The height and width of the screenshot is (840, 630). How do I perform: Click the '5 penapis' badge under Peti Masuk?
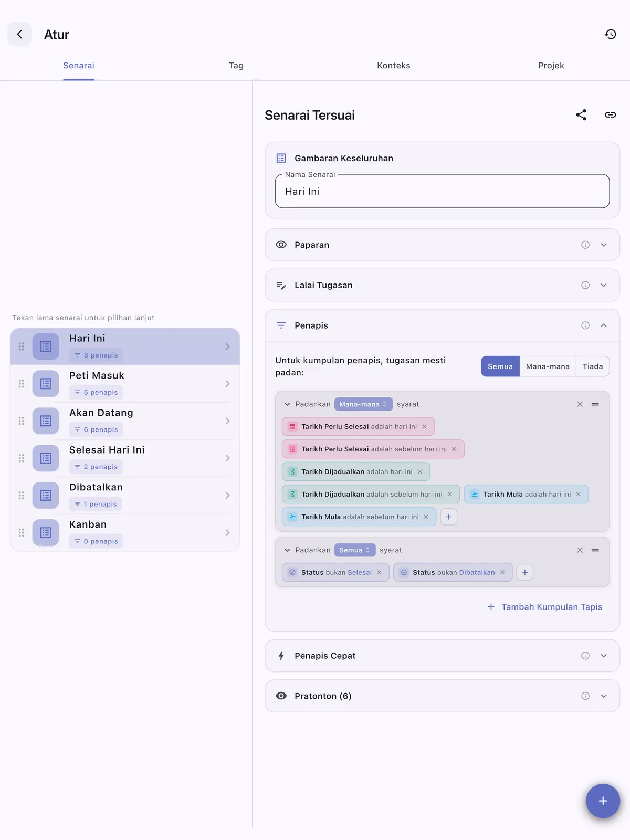click(x=96, y=393)
